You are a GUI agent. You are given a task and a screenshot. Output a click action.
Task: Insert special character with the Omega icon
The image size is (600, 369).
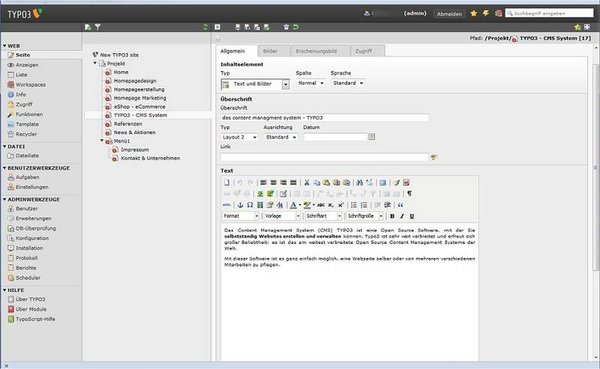[250, 205]
